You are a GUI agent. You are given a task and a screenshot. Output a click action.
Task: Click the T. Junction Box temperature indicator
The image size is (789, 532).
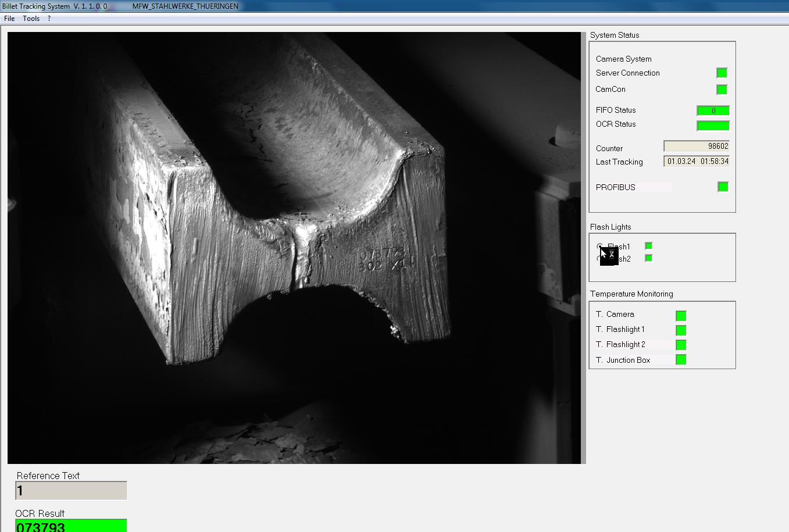681,360
